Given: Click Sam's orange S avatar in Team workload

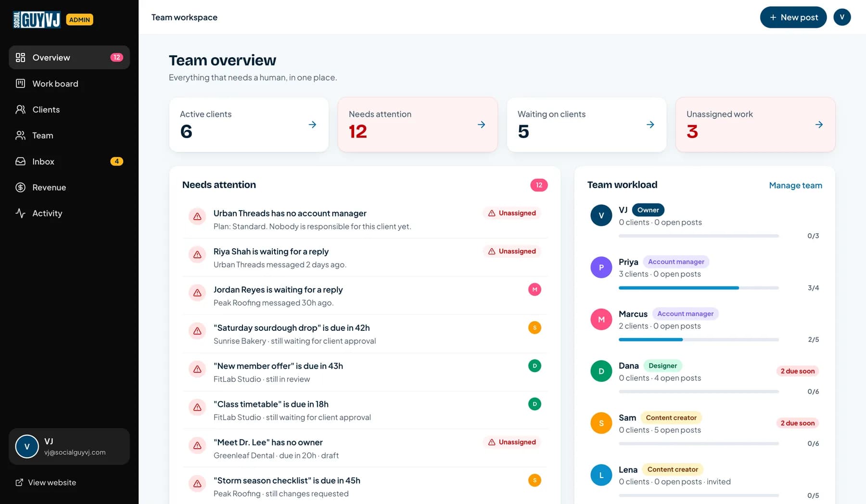Looking at the screenshot, I should click(601, 423).
